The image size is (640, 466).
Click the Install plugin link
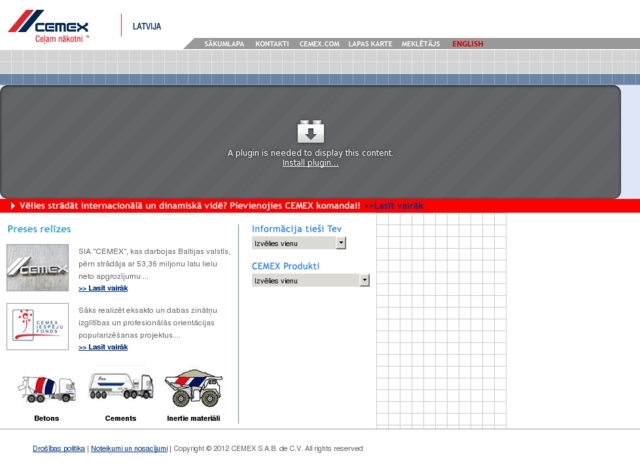pyautogui.click(x=310, y=163)
